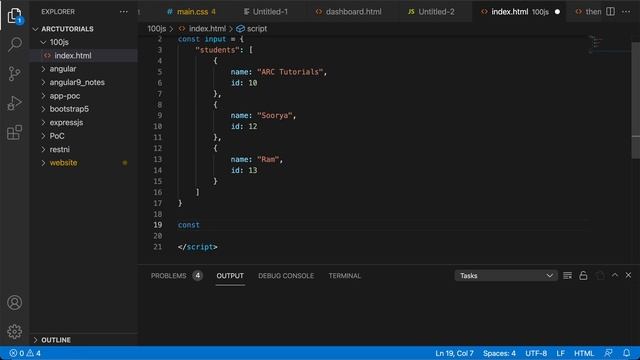
Task: Click 100js breadcrumb segment
Action: pyautogui.click(x=157, y=29)
